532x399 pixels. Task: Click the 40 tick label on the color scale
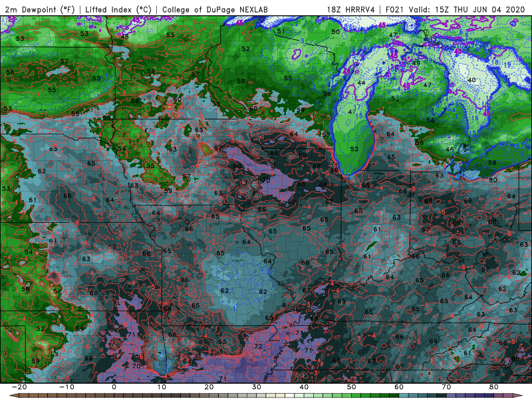pyautogui.click(x=304, y=387)
